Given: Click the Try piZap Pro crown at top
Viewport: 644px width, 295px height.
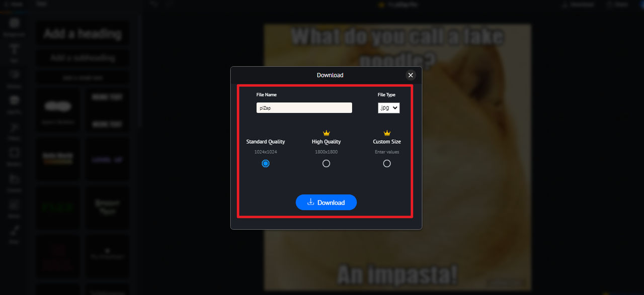Looking at the screenshot, I should pyautogui.click(x=381, y=5).
